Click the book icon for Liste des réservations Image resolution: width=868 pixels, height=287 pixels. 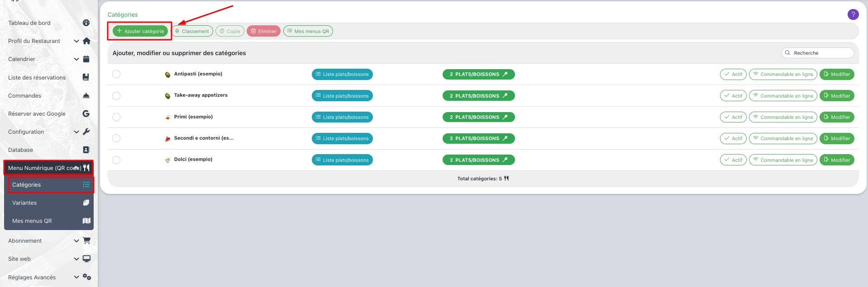[x=86, y=77]
